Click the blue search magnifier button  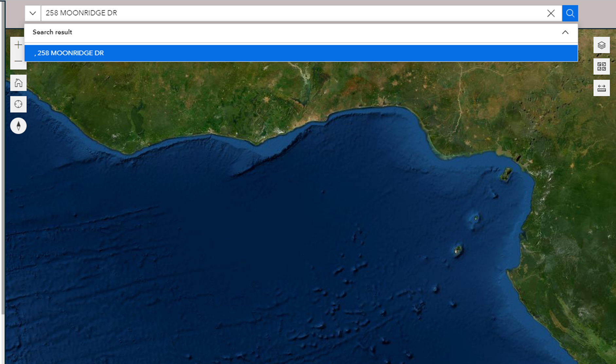coord(570,13)
